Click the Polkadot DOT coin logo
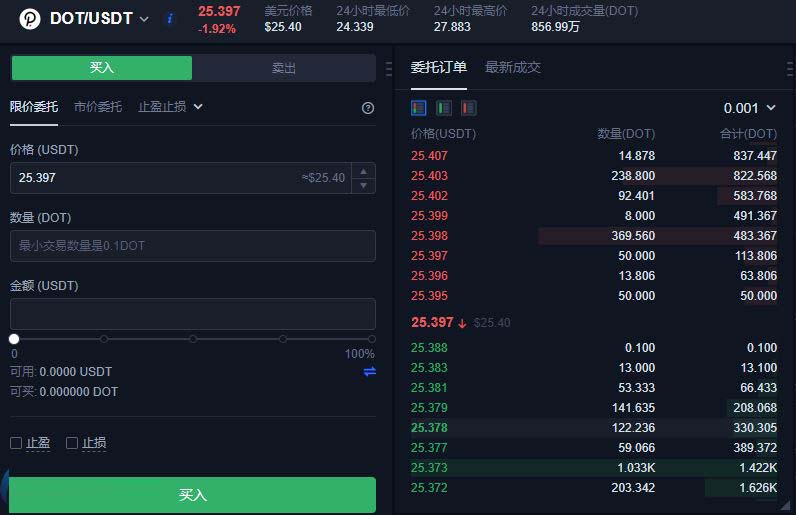Viewport: 796px width, 515px height. coord(30,19)
